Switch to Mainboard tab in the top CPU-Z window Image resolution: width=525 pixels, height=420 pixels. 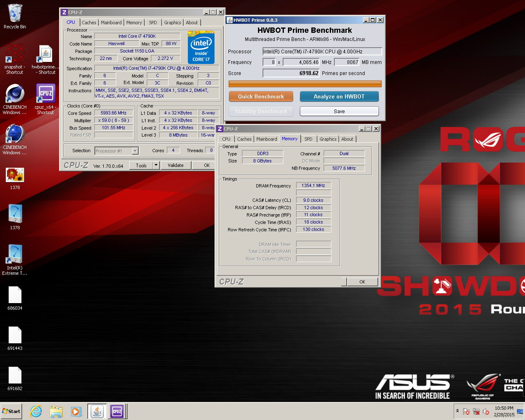point(111,23)
